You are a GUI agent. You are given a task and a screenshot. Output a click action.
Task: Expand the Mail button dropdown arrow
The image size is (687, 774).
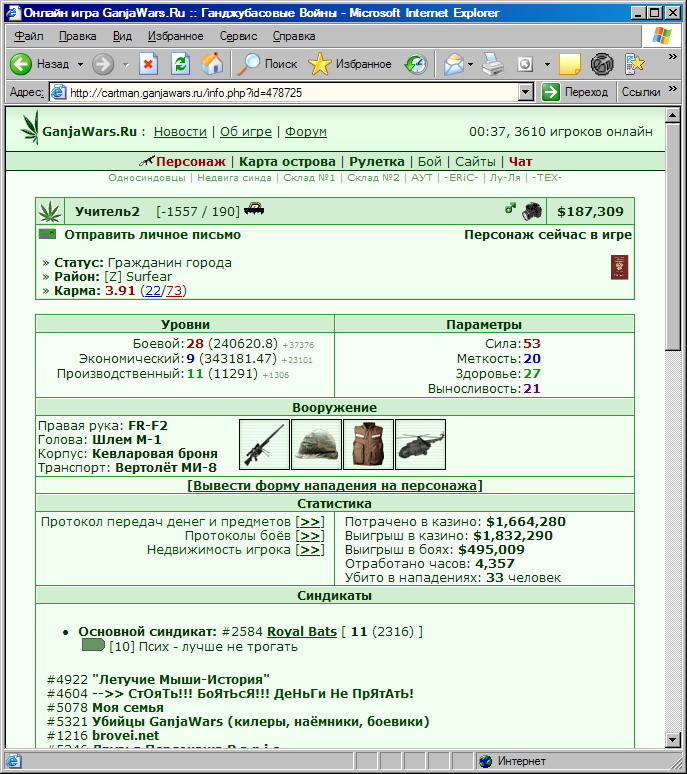[x=470, y=64]
